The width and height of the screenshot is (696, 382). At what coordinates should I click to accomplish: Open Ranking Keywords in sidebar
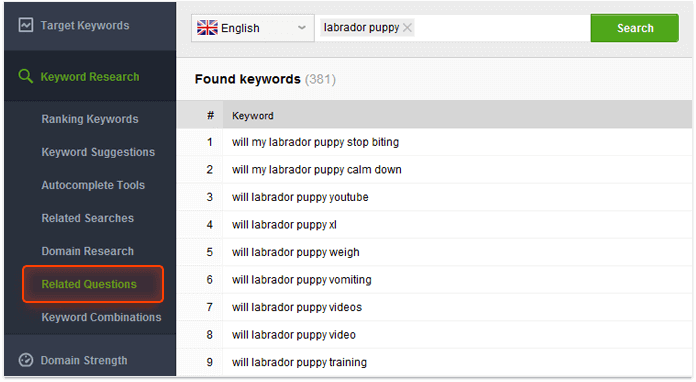pos(90,119)
